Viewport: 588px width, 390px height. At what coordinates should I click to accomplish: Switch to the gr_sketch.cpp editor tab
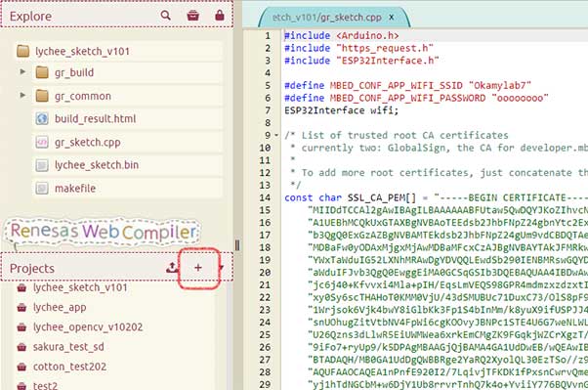(326, 18)
